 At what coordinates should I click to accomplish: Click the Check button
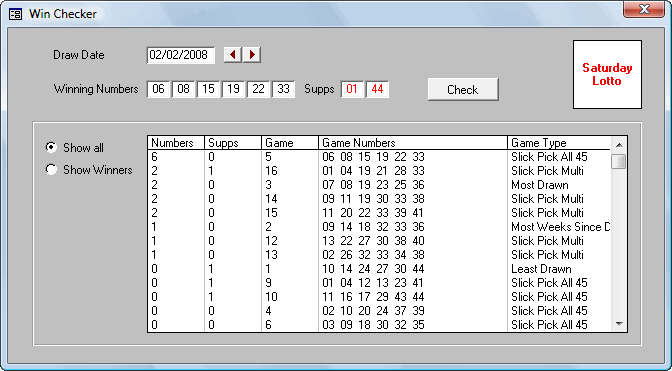[x=463, y=90]
